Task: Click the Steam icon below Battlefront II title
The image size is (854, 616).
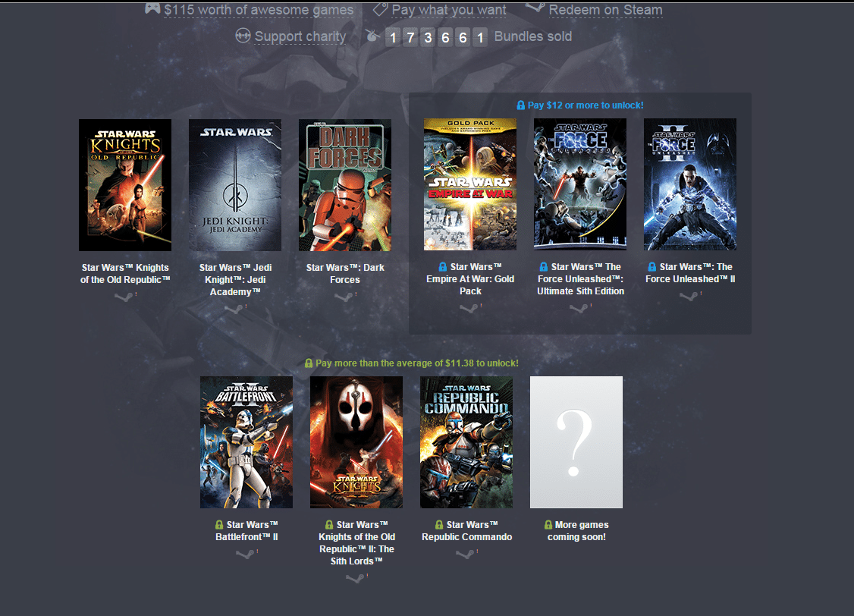Action: click(245, 555)
